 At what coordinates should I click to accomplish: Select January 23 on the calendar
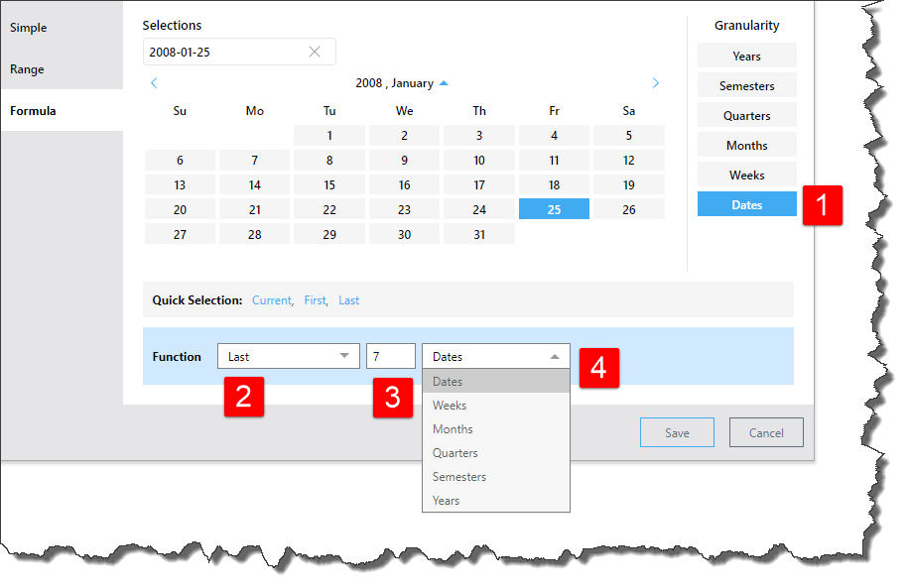coord(404,209)
